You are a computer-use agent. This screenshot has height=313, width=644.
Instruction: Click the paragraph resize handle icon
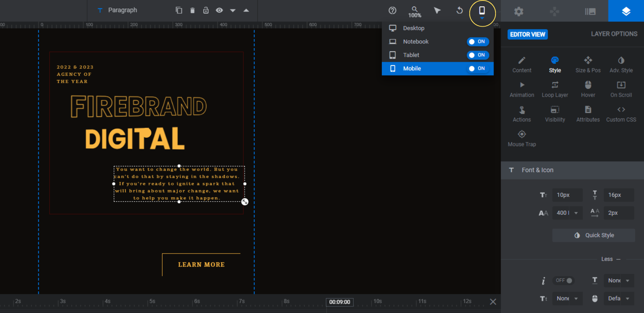tap(245, 202)
